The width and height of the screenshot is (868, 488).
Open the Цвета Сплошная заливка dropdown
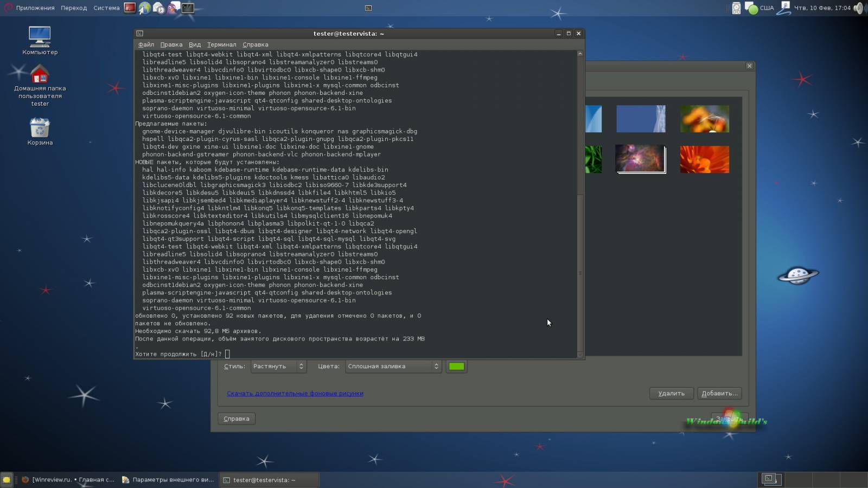393,367
